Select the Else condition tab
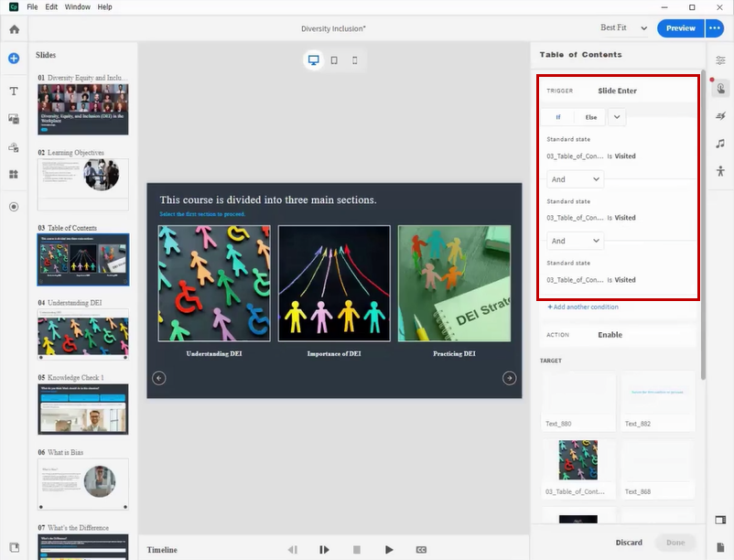 [590, 117]
